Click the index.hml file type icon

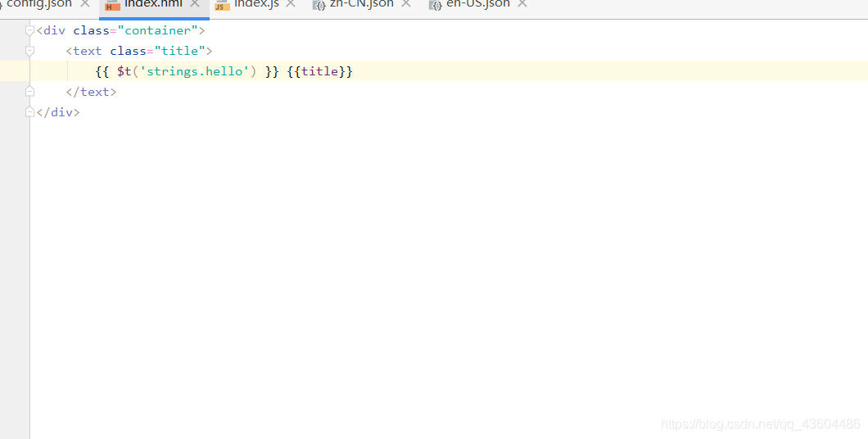(112, 6)
